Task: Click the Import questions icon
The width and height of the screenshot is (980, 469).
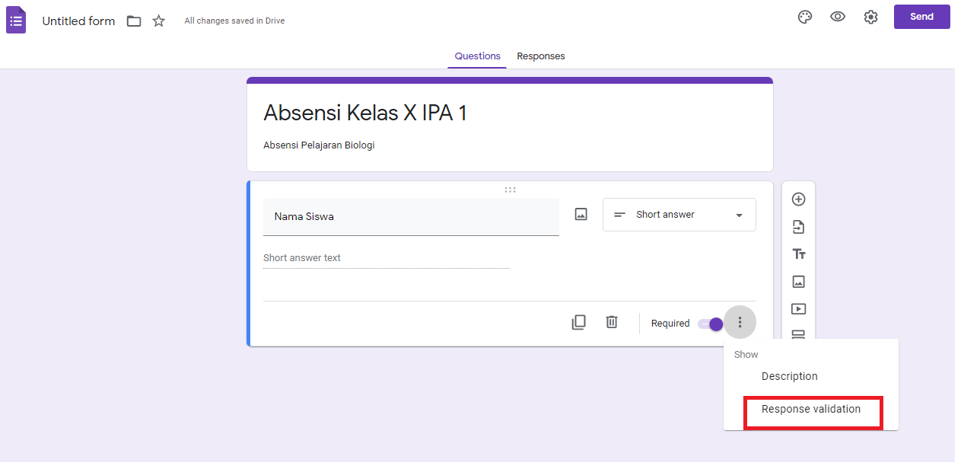Action: coord(798,226)
